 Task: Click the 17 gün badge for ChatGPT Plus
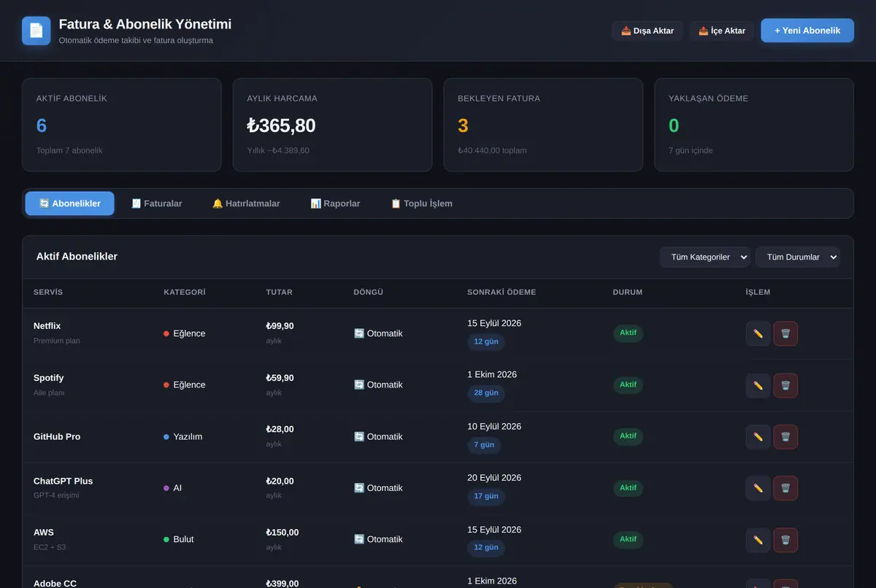(486, 497)
